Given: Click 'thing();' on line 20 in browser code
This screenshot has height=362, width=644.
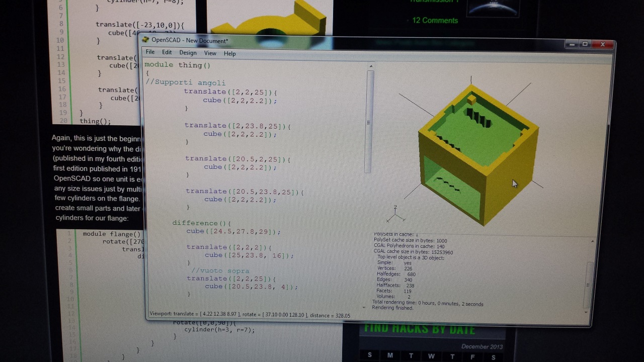Looking at the screenshot, I should tap(95, 121).
